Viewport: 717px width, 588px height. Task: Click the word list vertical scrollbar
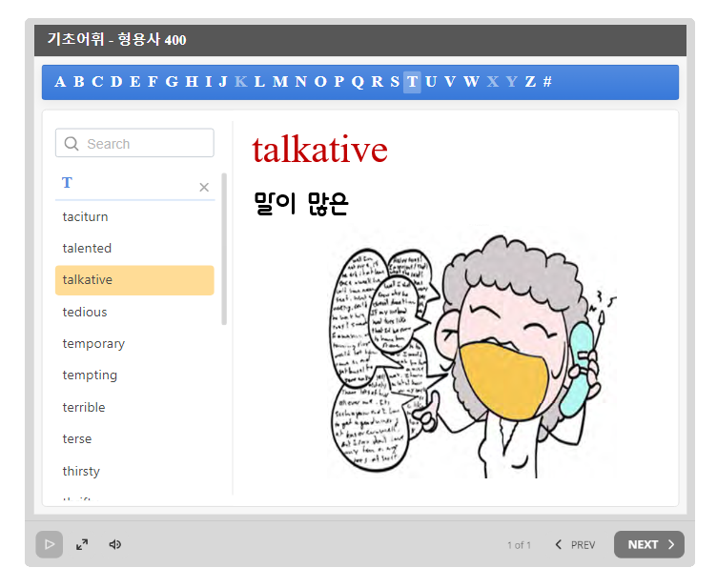pos(224,250)
